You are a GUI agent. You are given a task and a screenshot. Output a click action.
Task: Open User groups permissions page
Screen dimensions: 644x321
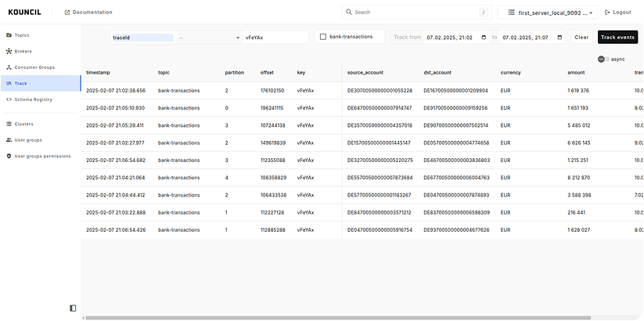tap(40, 156)
